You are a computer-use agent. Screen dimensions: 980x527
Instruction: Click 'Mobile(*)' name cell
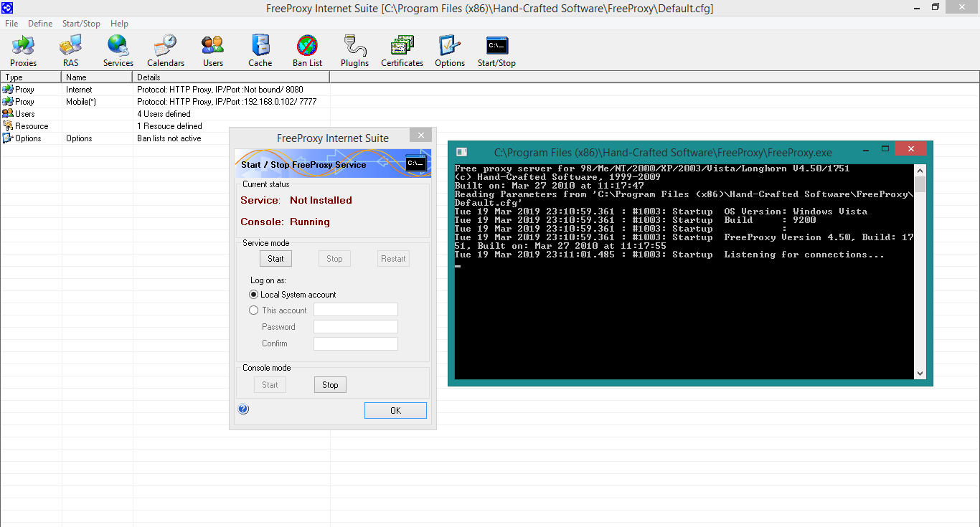pos(81,102)
